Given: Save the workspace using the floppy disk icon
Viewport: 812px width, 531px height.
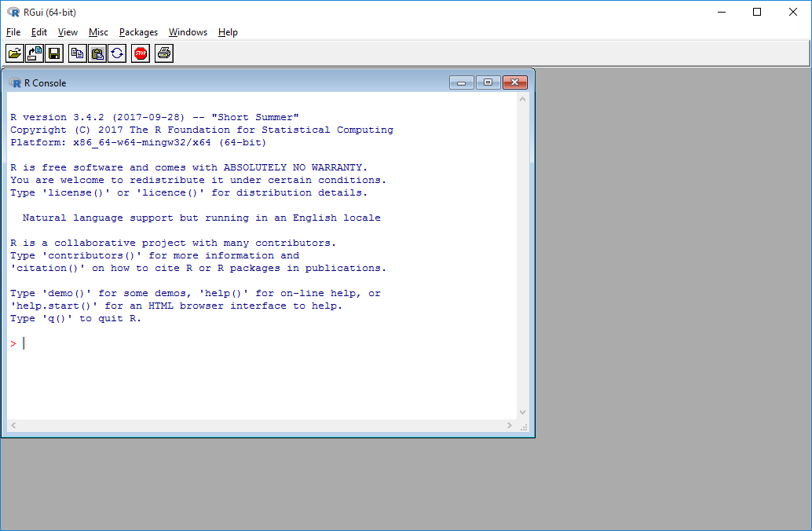Looking at the screenshot, I should (x=54, y=53).
